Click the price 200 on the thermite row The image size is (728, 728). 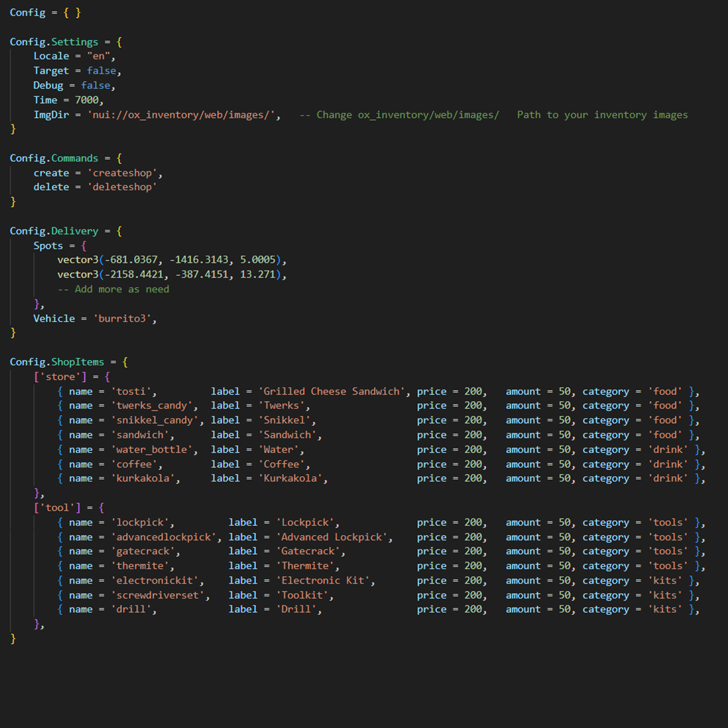click(473, 566)
